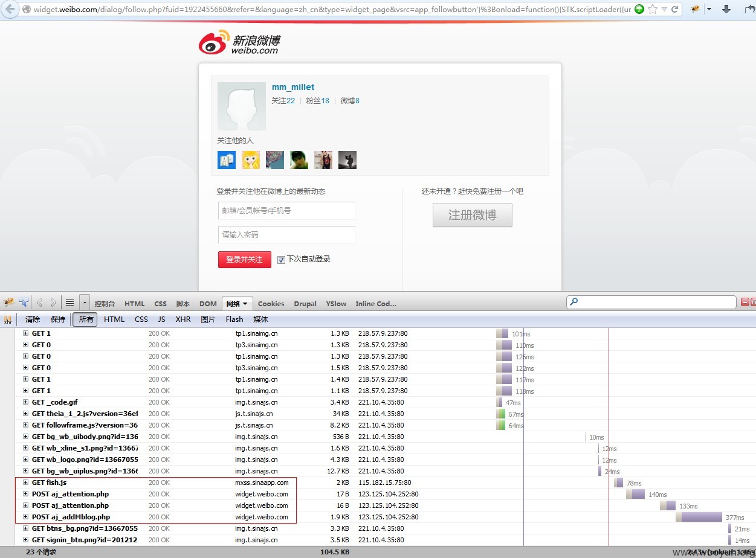Open the dropdown beside Firebug command line icon
756x558 pixels.
coord(85,303)
